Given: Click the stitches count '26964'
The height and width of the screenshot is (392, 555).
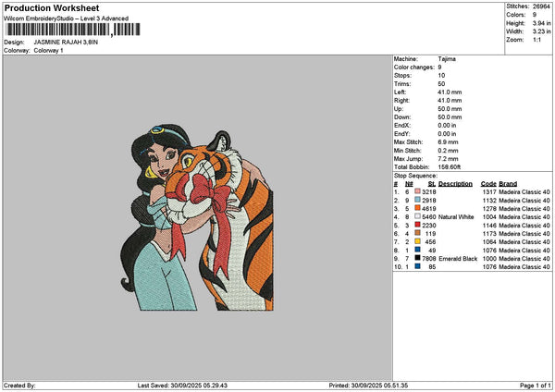Looking at the screenshot, I should tap(541, 6).
